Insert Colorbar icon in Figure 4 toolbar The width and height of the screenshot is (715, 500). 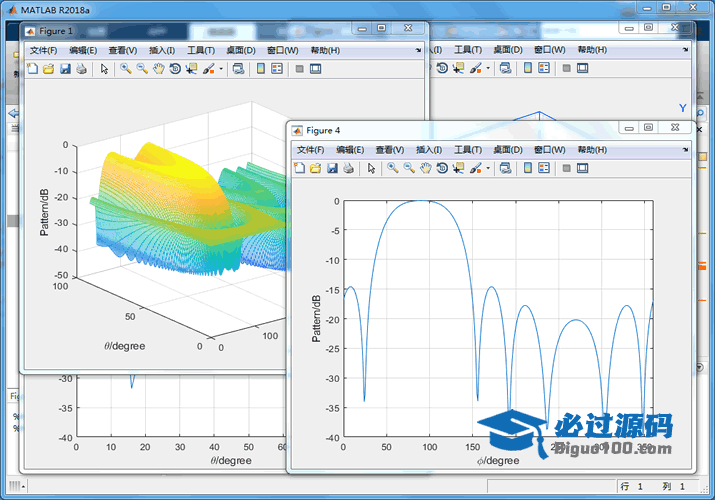(528, 168)
